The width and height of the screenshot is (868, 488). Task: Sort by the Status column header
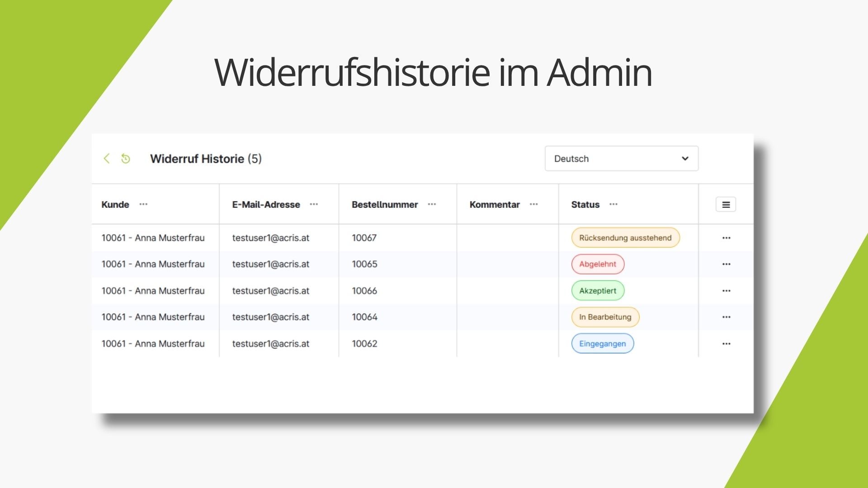click(585, 205)
